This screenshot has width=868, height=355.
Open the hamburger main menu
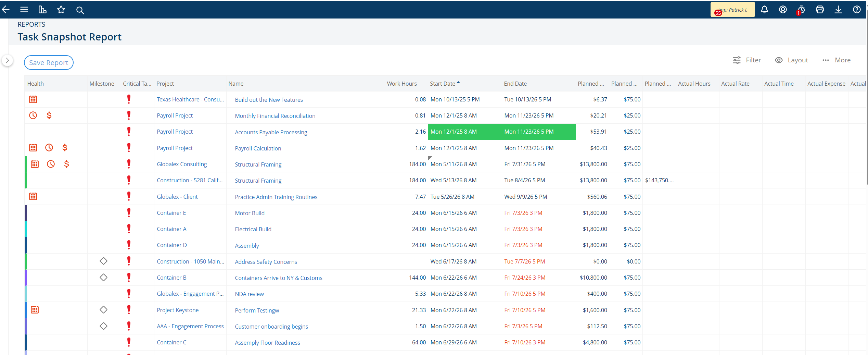[24, 10]
